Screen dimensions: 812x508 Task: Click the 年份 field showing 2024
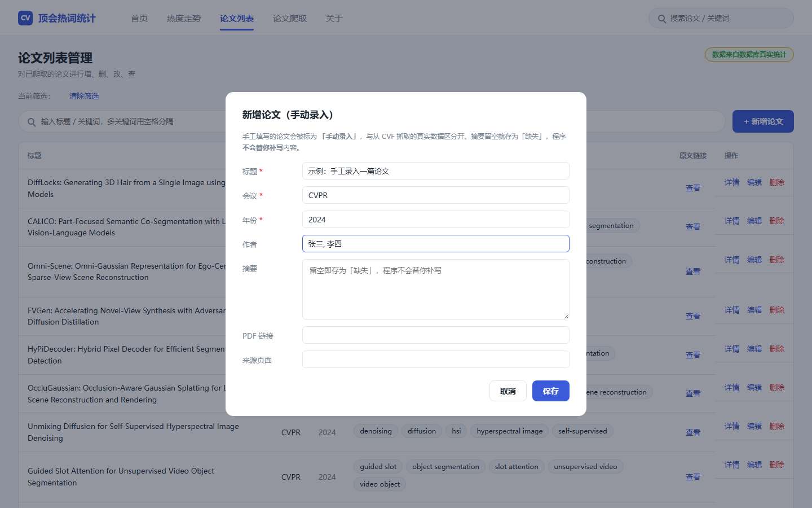click(436, 220)
